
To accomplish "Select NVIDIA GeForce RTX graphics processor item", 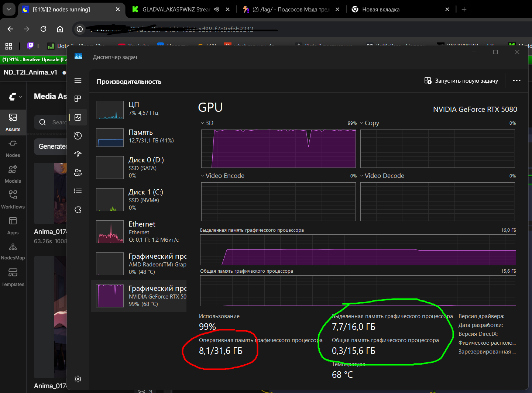I will pyautogui.click(x=139, y=296).
